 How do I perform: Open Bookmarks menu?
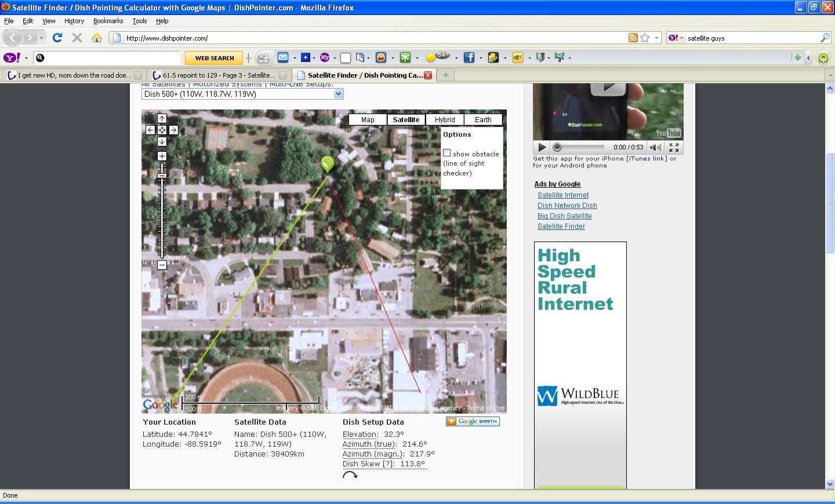(108, 21)
